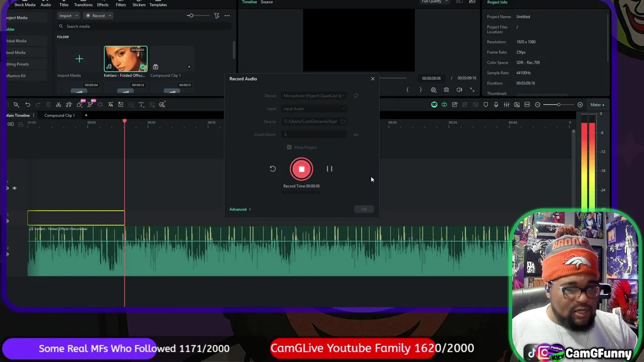644x362 pixels.
Task: Enter fullscreen preview
Action: [472, 90]
